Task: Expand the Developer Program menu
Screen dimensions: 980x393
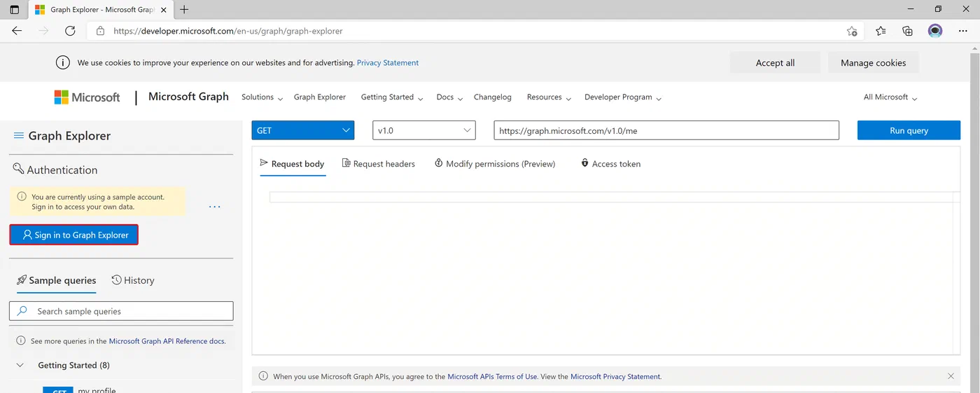Action: 623,97
